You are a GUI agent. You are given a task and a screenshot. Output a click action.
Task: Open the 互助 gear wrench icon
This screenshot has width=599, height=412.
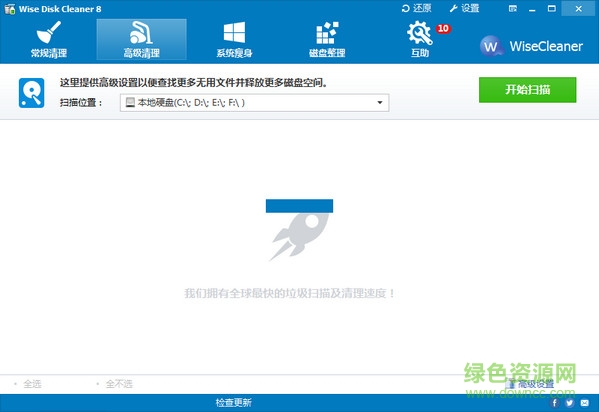coord(420,39)
